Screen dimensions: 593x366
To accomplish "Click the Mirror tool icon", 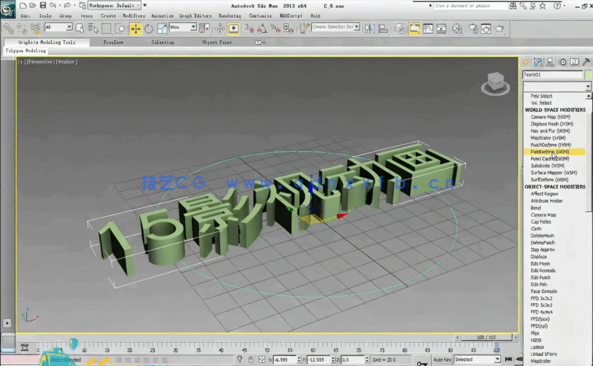I will pos(369,29).
